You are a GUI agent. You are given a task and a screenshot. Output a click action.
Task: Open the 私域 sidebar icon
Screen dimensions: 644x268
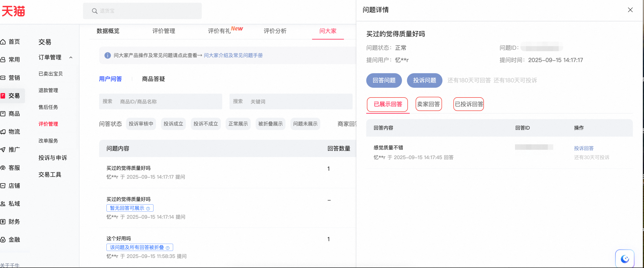(x=3, y=204)
